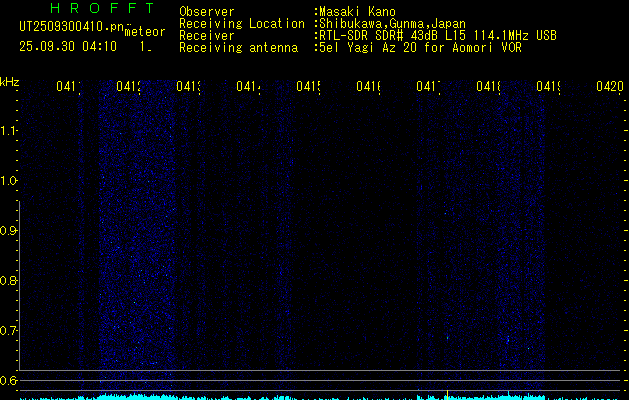Click the Receiving antenna label

[238, 48]
